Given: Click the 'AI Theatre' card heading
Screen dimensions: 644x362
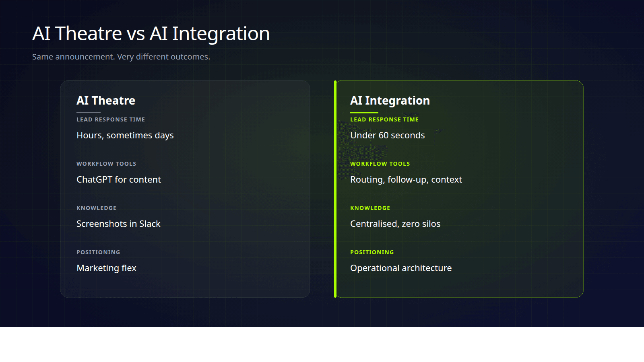Looking at the screenshot, I should [106, 101].
